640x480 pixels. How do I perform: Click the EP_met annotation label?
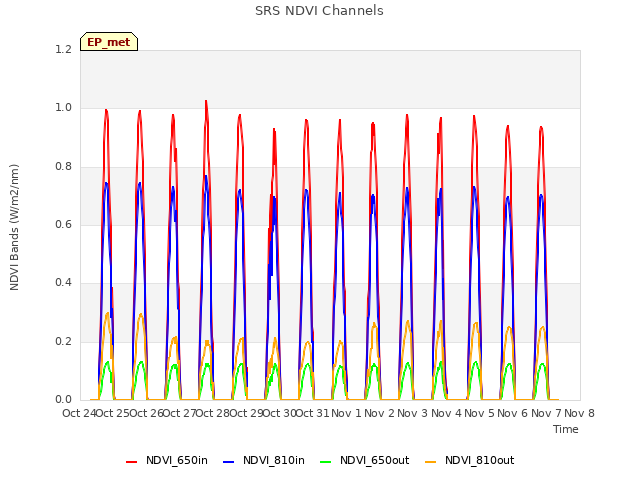pos(109,42)
